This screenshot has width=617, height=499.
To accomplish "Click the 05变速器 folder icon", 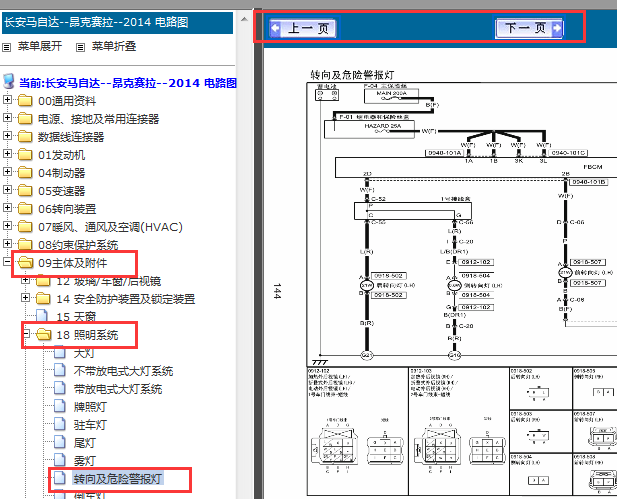I will point(25,190).
